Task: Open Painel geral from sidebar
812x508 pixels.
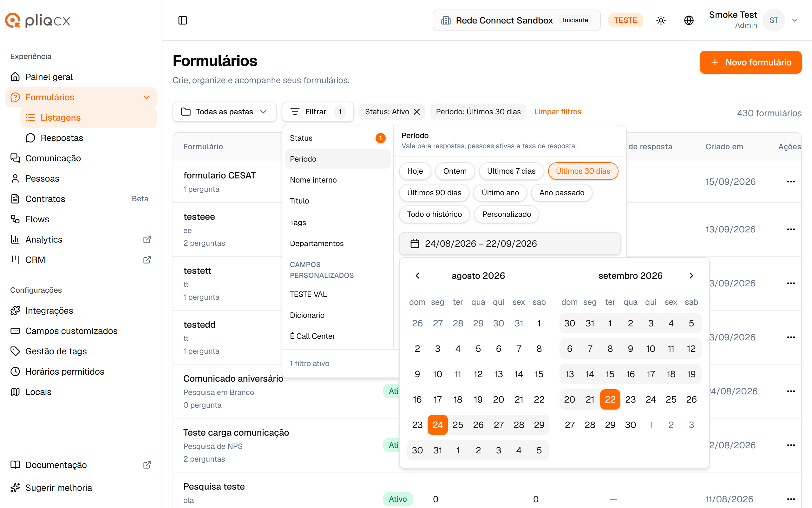Action: click(81, 77)
